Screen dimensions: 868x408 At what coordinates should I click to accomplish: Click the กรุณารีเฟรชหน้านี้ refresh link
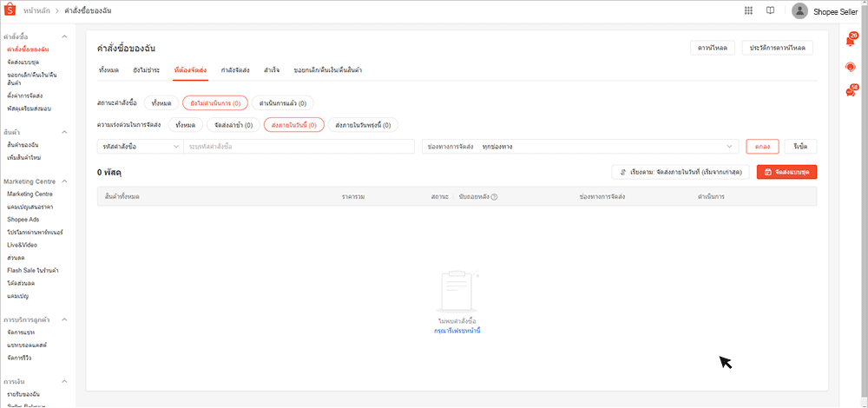[457, 331]
